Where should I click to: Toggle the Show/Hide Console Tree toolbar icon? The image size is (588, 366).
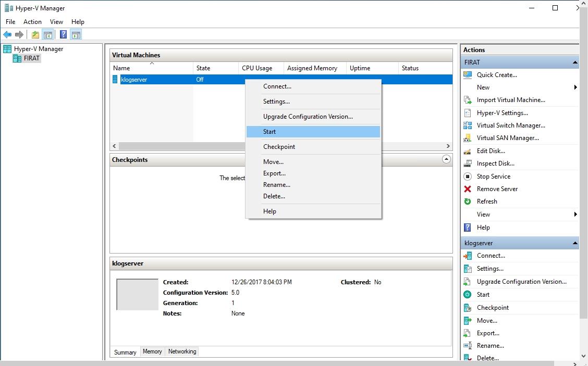pos(47,35)
